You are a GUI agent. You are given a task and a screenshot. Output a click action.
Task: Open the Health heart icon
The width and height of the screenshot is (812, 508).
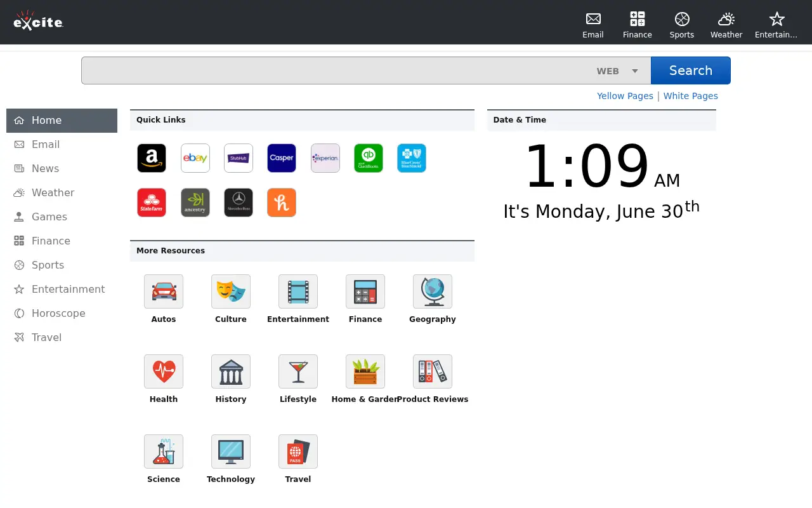pos(164,371)
